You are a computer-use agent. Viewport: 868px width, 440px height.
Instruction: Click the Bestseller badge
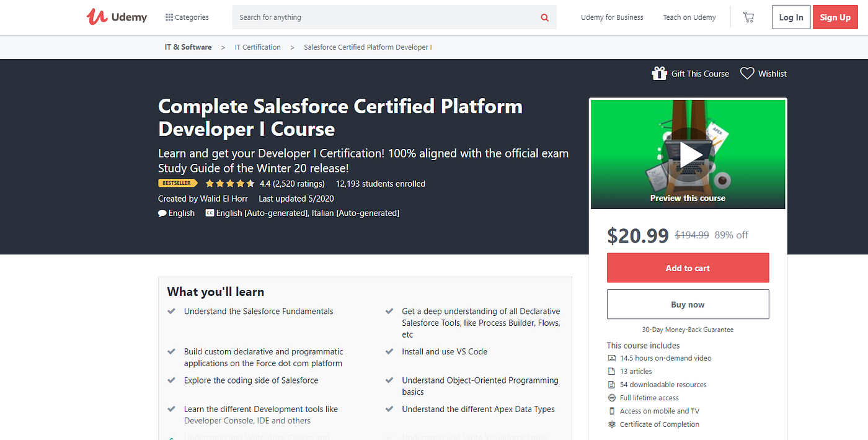click(178, 183)
